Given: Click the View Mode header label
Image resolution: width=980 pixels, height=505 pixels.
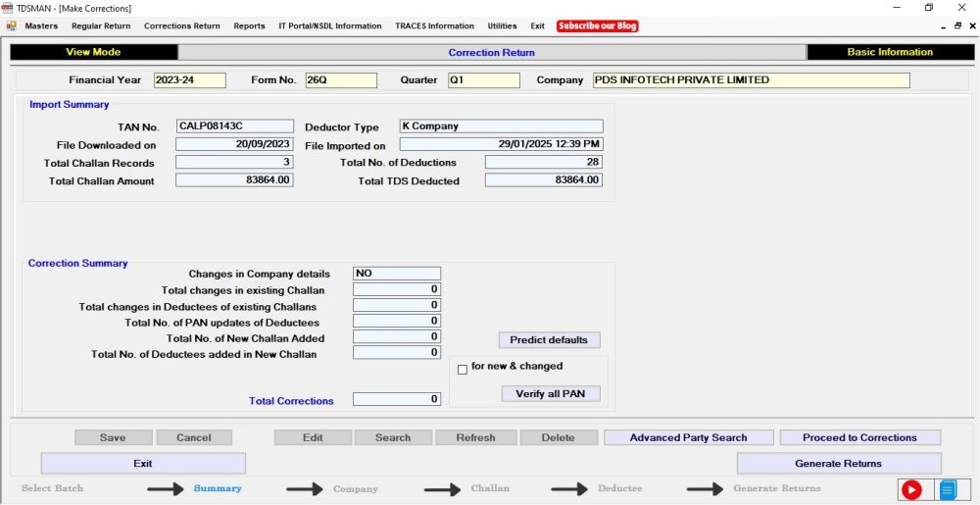Looking at the screenshot, I should (x=93, y=53).
